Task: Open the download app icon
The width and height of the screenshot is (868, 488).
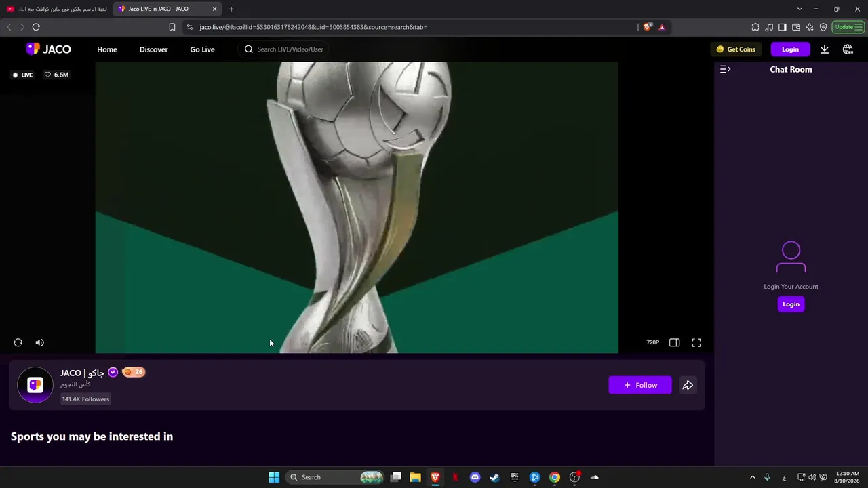Action: (825, 49)
